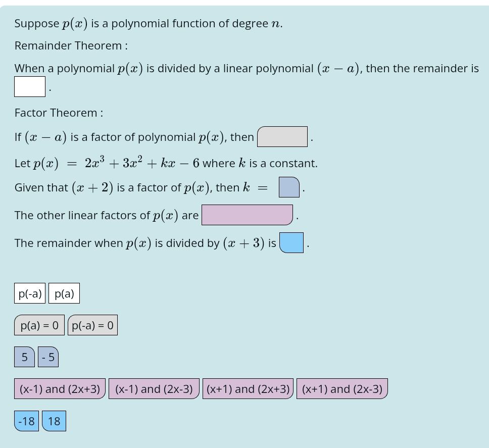Pick the tile labeled -5
This screenshot has height=448, width=489.
[x=48, y=357]
